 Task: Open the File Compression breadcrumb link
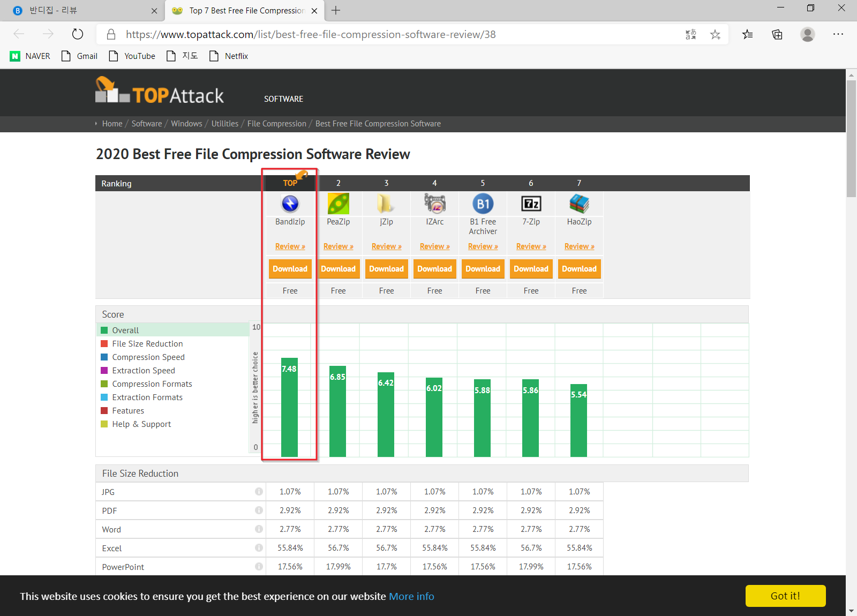(x=277, y=124)
